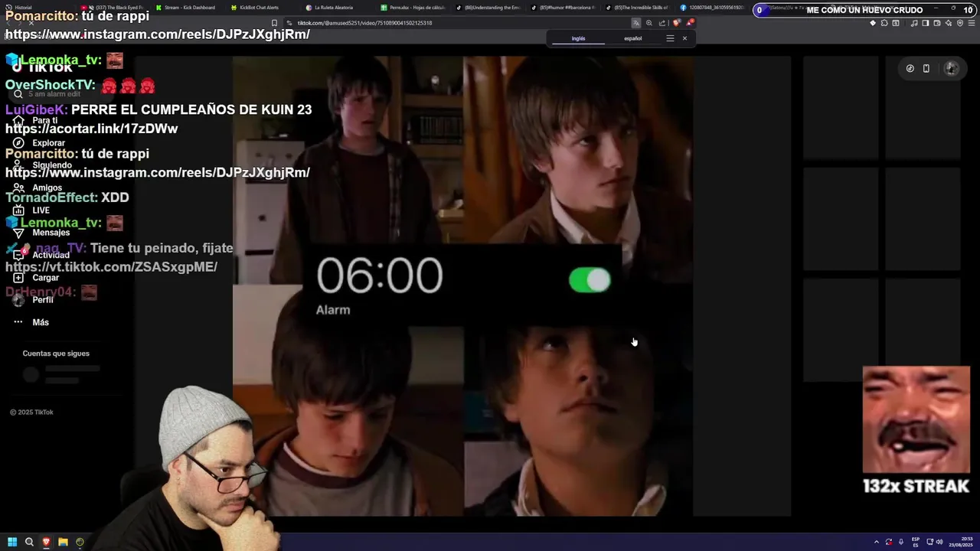
Task: Open File Explorer from the taskbar
Action: 63,542
